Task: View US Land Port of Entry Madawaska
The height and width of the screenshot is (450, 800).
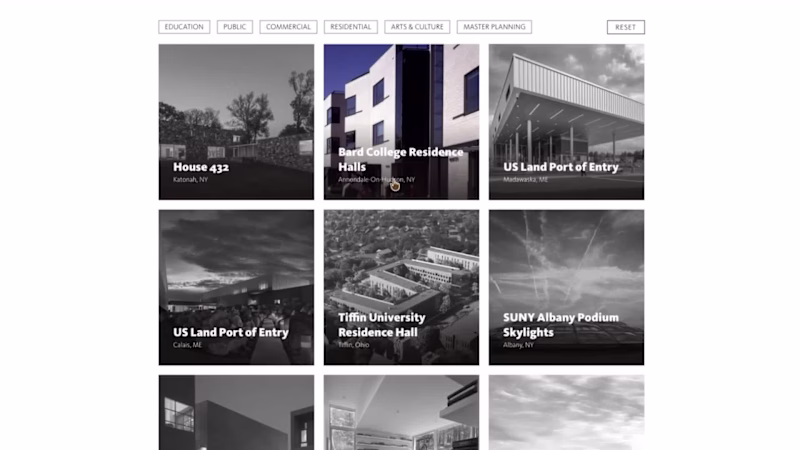Action: pyautogui.click(x=566, y=122)
